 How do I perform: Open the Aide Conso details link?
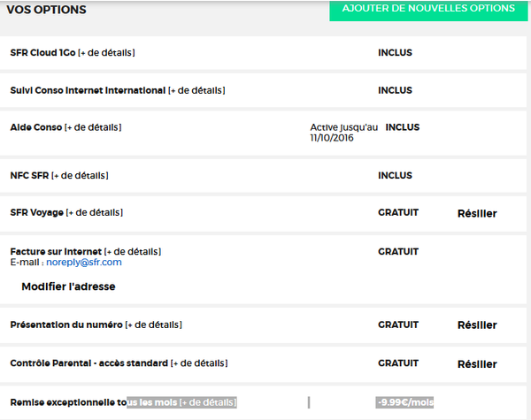[x=93, y=127]
